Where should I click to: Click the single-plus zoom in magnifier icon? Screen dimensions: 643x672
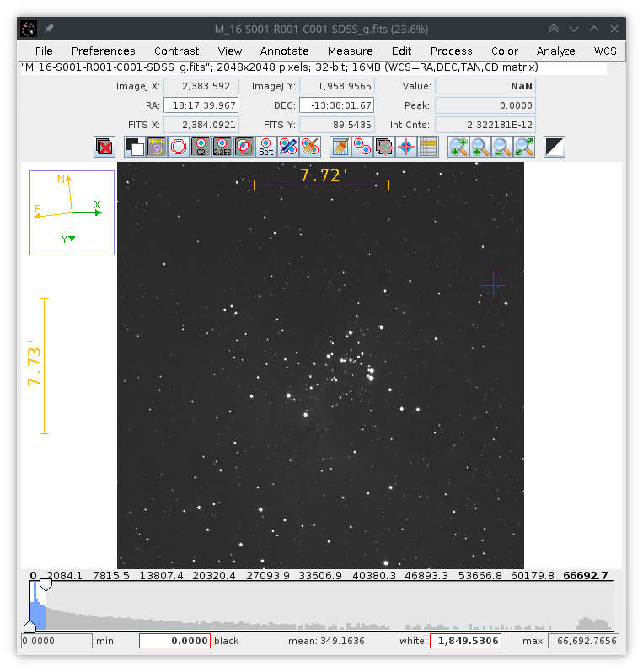(480, 147)
